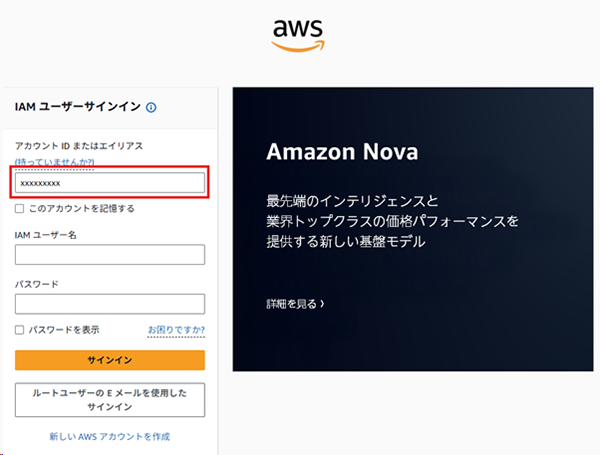Select ルートユーザーの E メールを使用したサインイン button

point(110,400)
